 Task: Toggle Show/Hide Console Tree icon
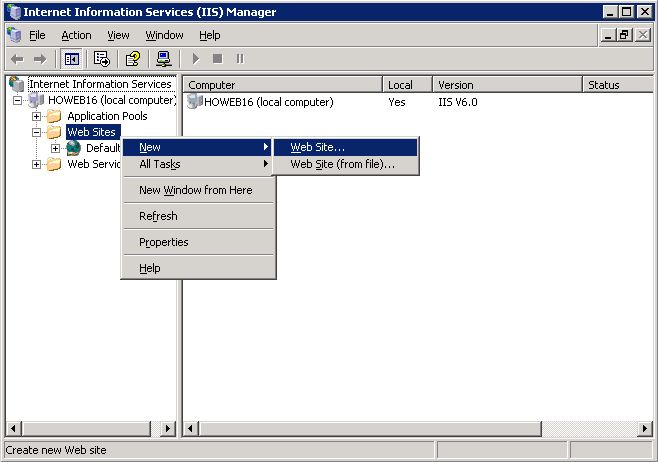coord(71,59)
